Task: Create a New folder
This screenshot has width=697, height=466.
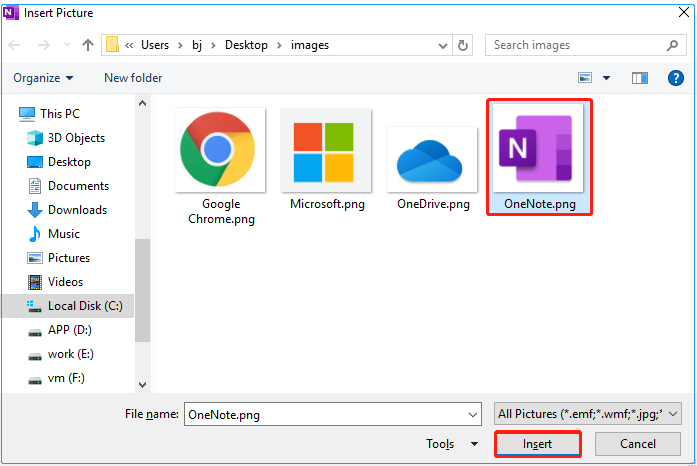Action: tap(133, 78)
